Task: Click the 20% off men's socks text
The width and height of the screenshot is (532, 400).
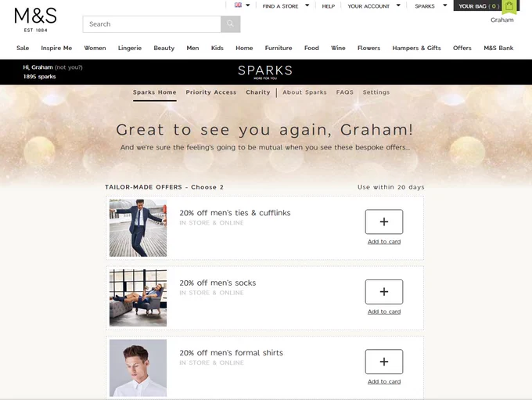Action: [x=217, y=283]
